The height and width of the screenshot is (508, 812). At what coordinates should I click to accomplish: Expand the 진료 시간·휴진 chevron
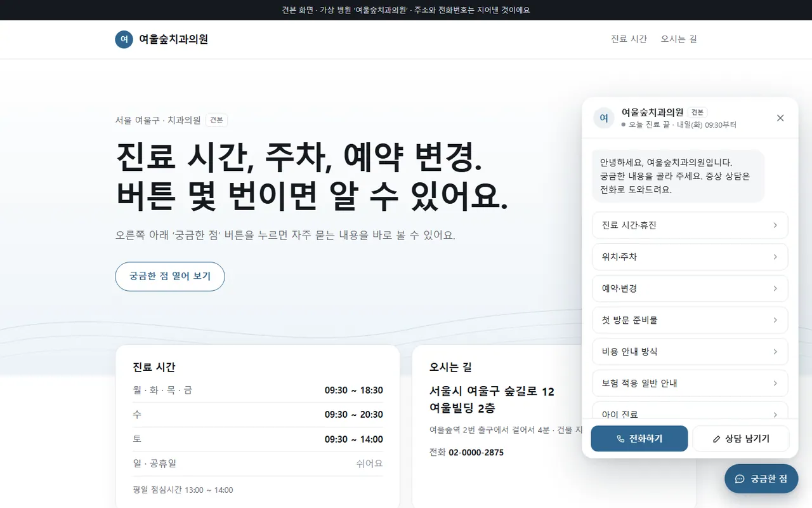tap(775, 225)
